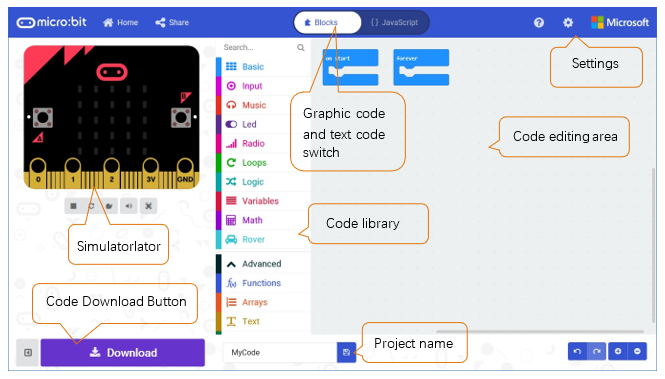This screenshot has height=379, width=665.
Task: Open the Functions block category
Action: tap(263, 283)
